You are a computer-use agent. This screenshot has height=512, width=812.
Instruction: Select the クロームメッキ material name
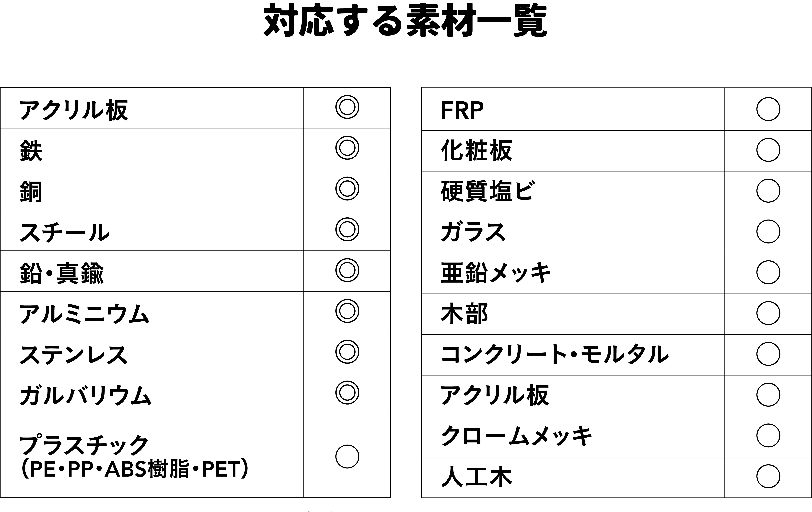pos(516,436)
